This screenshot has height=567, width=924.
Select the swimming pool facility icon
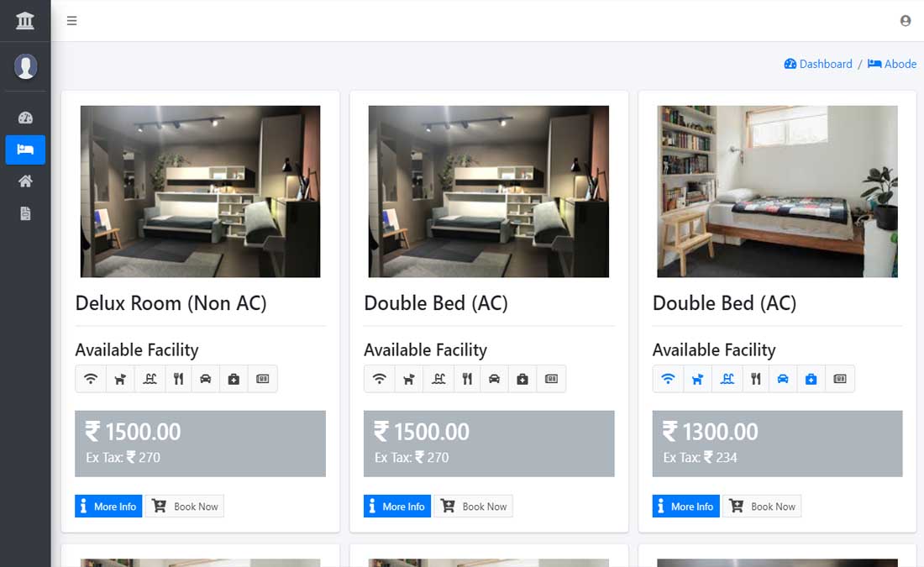[x=149, y=379]
